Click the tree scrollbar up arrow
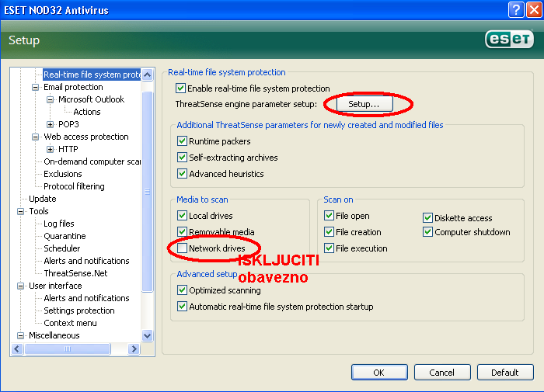Screen dimensions: 544x392 coord(148,75)
